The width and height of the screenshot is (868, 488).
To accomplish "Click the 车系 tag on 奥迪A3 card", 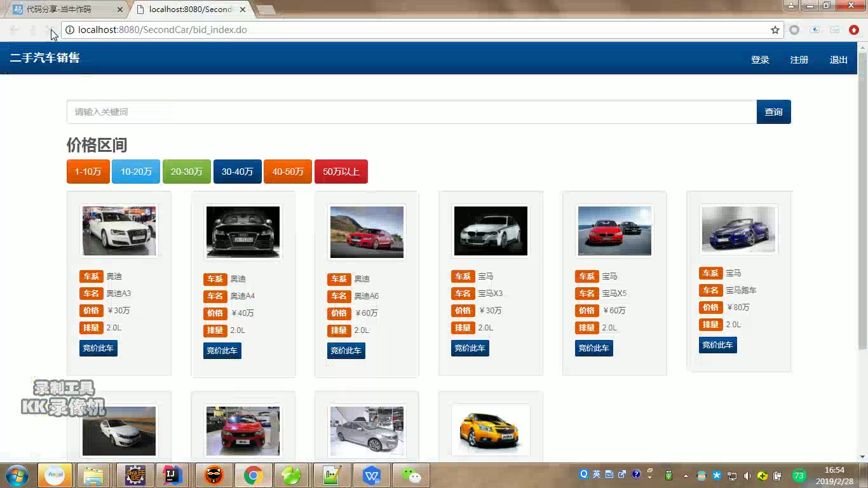I will pos(91,276).
